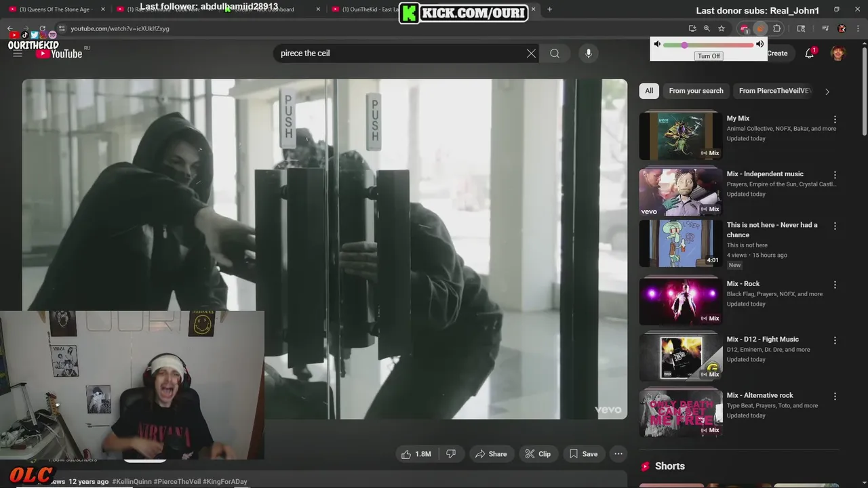
Task: Open the Squidward 'Never had a chance' thumbnail
Action: [x=680, y=243]
